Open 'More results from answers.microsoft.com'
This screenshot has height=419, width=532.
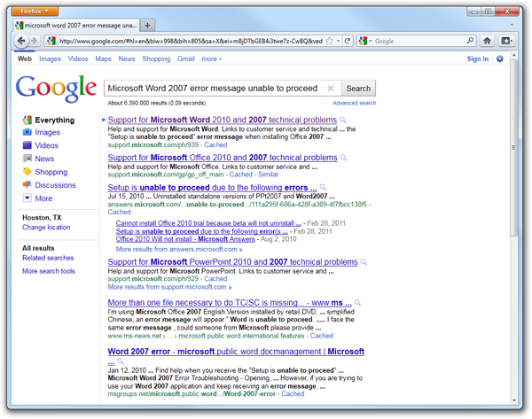pyautogui.click(x=179, y=249)
